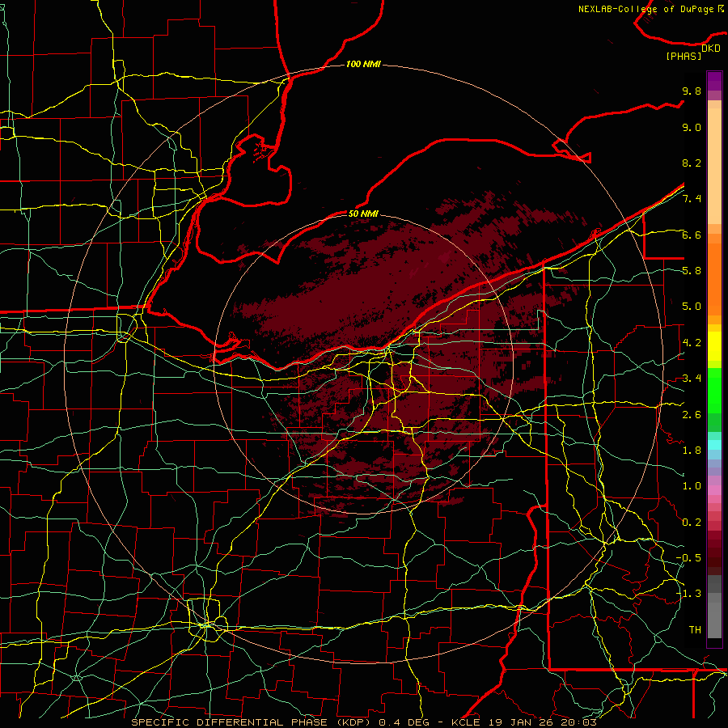This screenshot has width=728, height=728.
Task: Select the 5.0 legend value
Action: click(692, 307)
